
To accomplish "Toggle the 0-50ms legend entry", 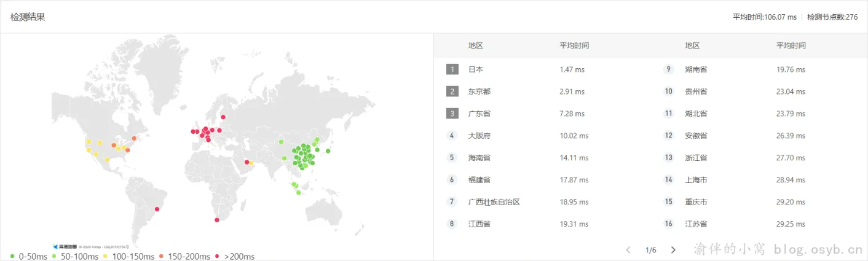I will 30,256.
